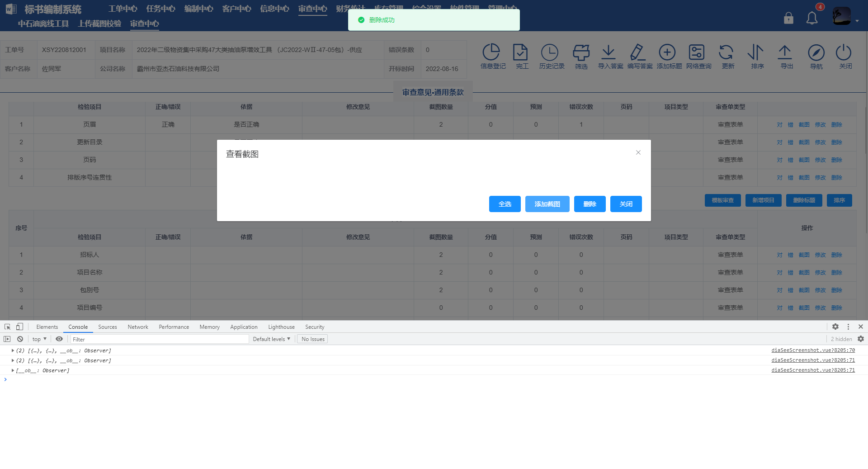
Task: Click the DevTools inspect element icon
Action: (8, 327)
